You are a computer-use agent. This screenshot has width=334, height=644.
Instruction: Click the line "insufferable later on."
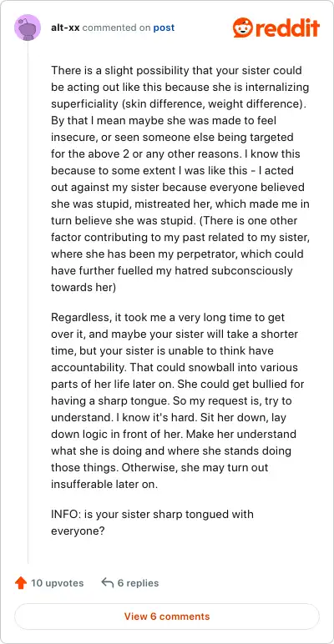tap(104, 484)
